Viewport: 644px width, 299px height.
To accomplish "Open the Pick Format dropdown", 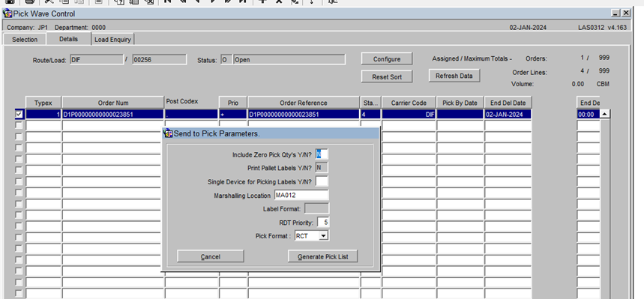I will tap(324, 236).
